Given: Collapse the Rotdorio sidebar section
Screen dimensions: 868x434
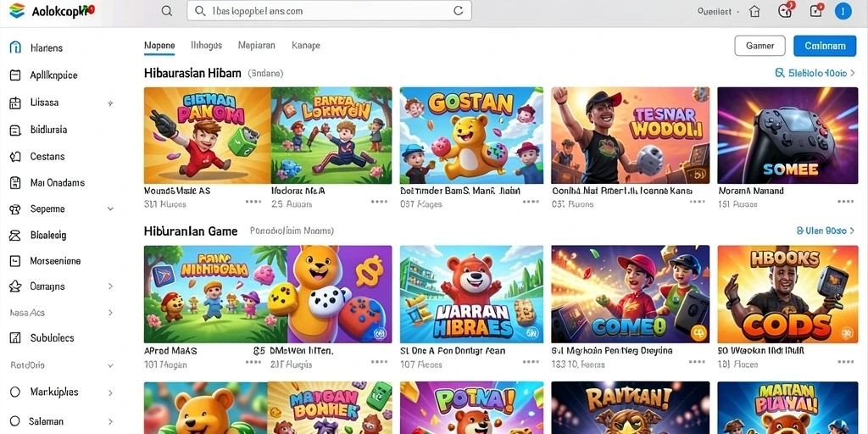Looking at the screenshot, I should (110, 366).
